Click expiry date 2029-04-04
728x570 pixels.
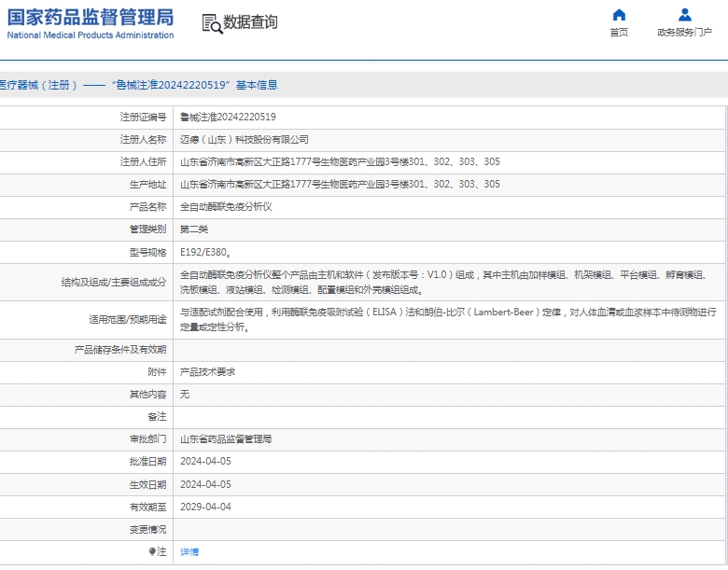coord(205,507)
